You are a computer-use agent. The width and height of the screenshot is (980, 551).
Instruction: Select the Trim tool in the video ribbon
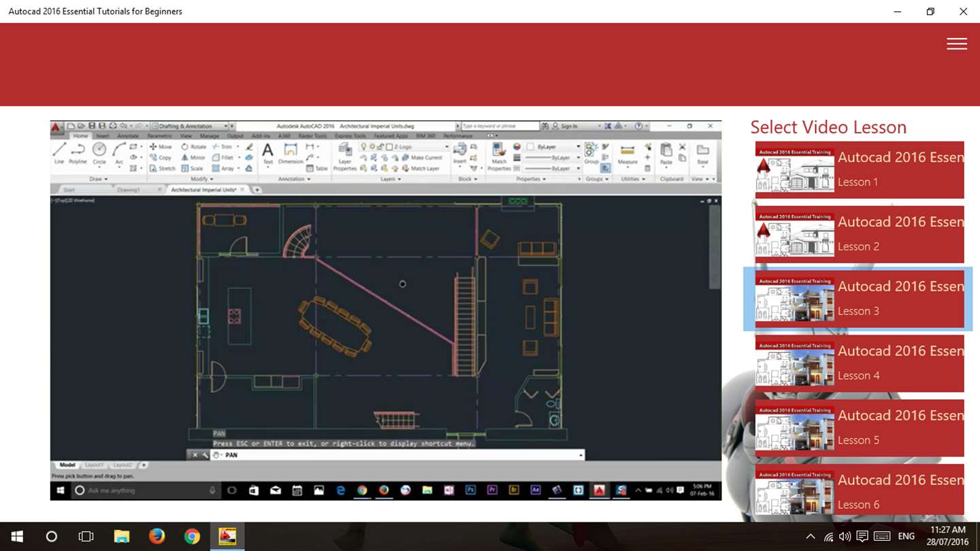222,147
